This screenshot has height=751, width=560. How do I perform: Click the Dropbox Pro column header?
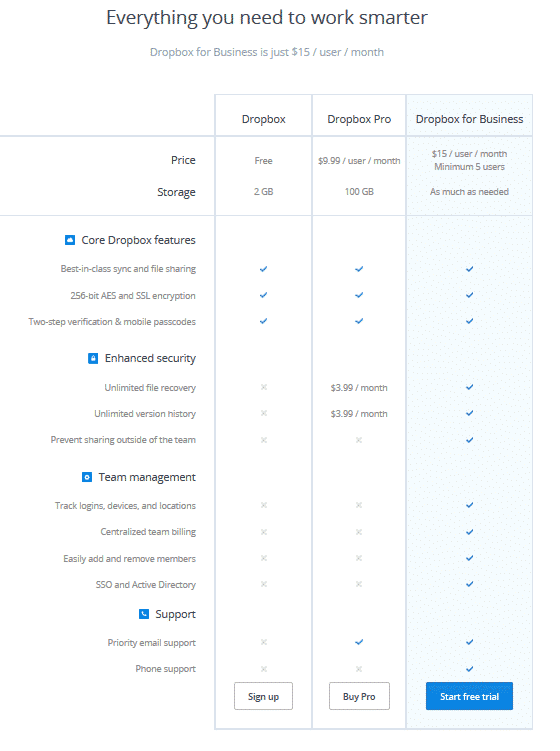point(359,119)
